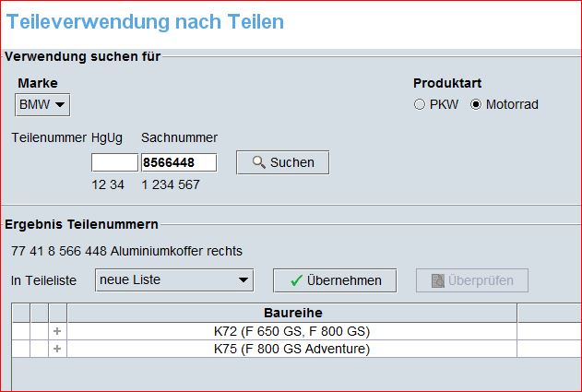
Task: Select the K75 (F 800 GS Adventure) row
Action: tap(292, 349)
